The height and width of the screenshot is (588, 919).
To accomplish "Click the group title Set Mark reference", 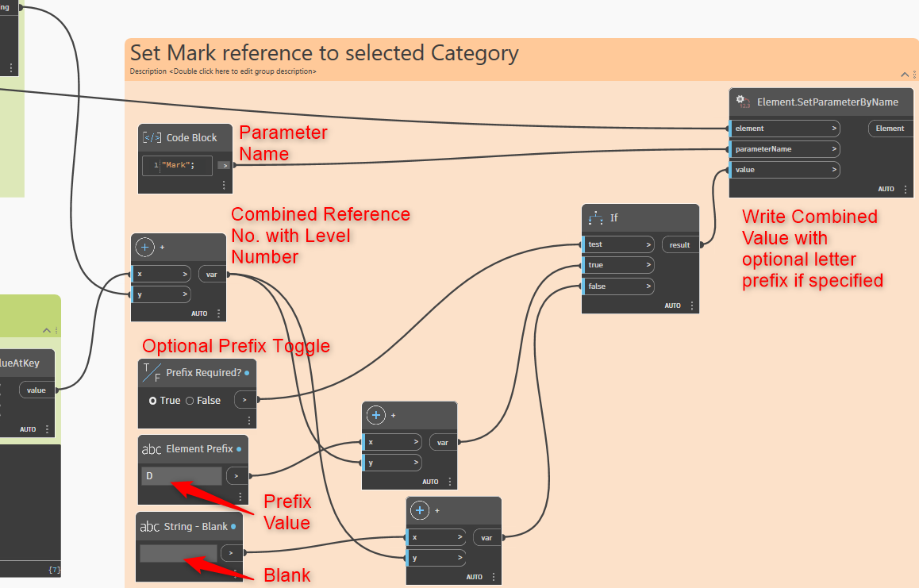I will [324, 52].
